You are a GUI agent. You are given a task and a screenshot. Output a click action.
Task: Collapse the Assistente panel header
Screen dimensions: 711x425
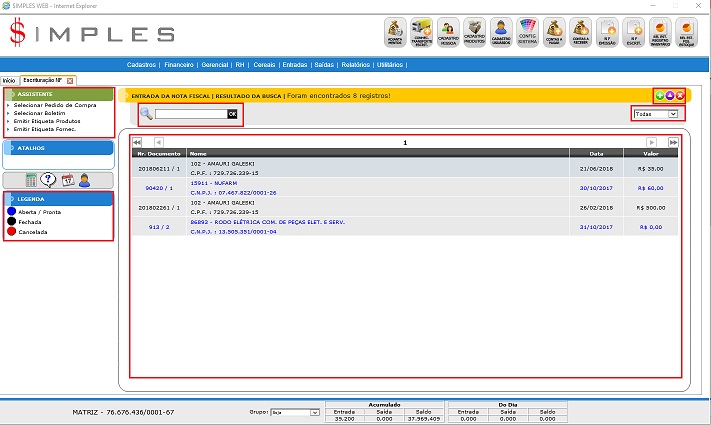(x=59, y=93)
